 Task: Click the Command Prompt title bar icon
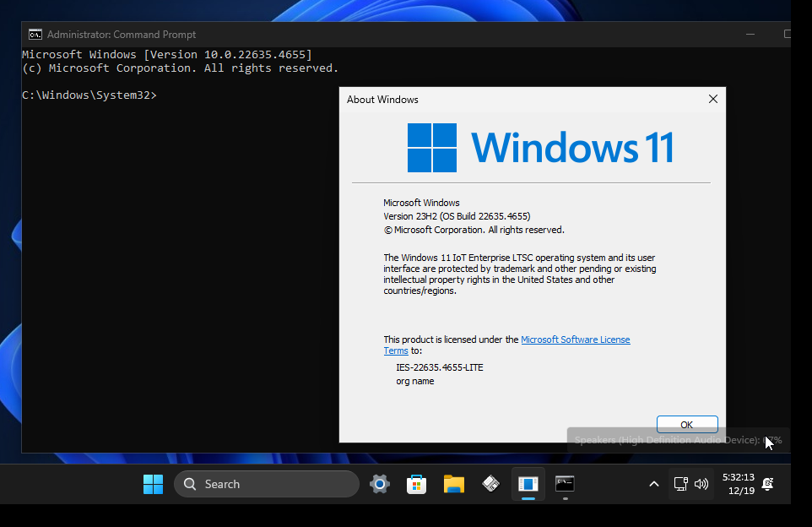coord(35,35)
